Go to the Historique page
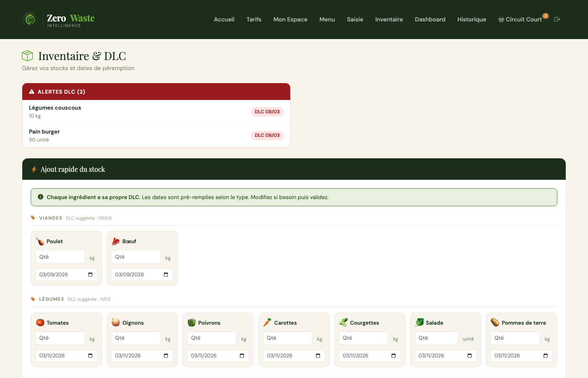Image resolution: width=588 pixels, height=378 pixels. pos(471,19)
